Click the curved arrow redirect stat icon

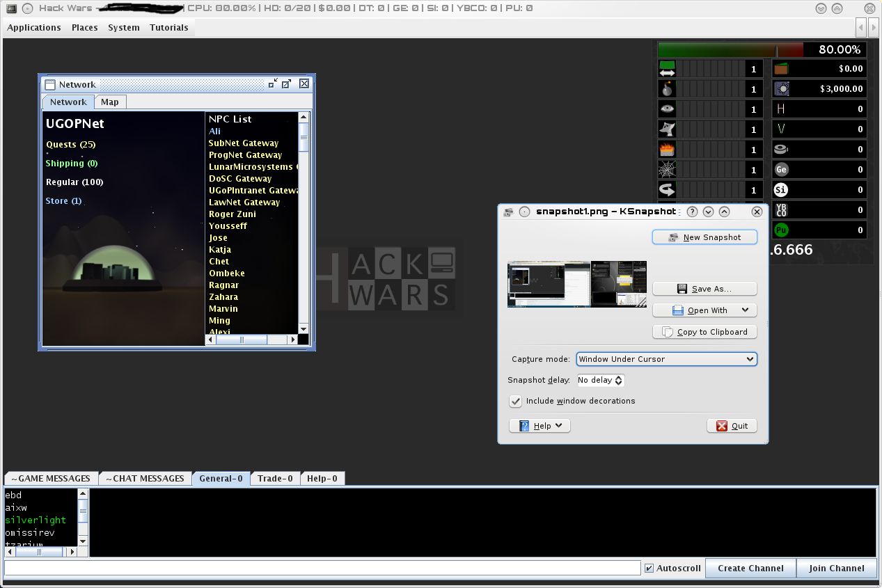667,190
